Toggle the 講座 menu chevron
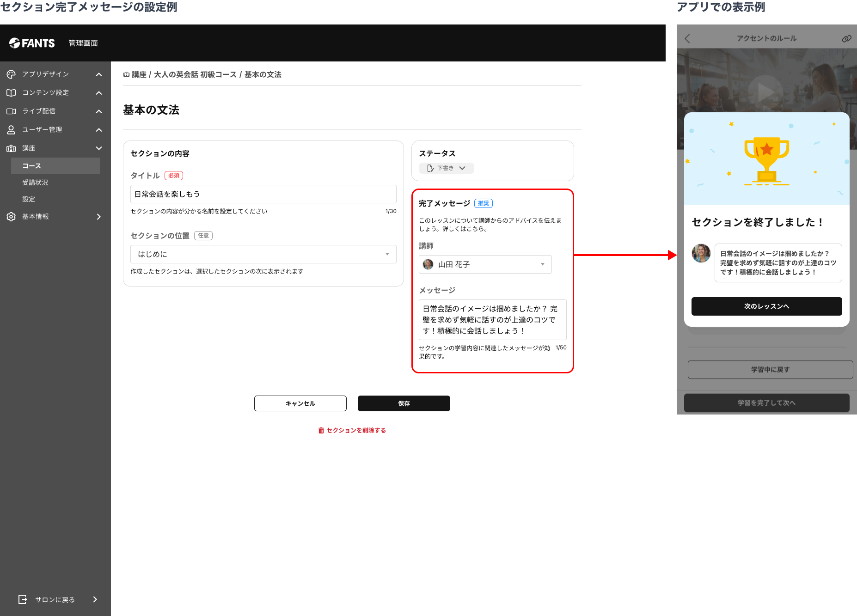Viewport: 857px width, 616px height. click(x=99, y=148)
